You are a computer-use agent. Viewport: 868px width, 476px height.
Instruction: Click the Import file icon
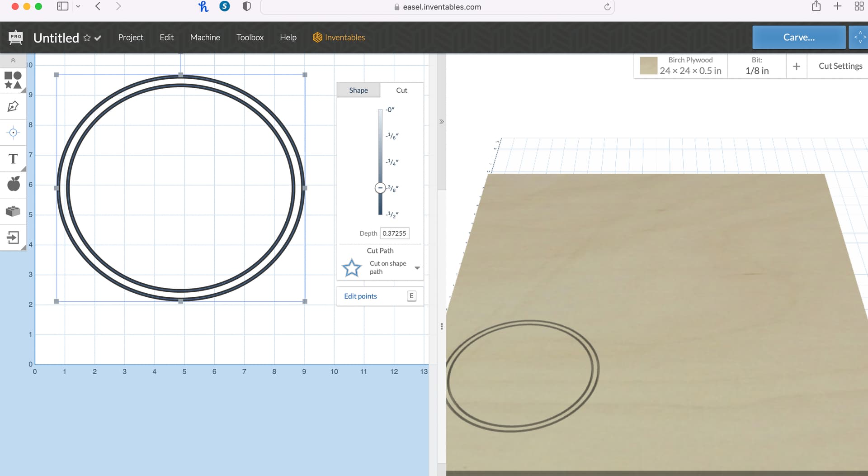point(13,238)
